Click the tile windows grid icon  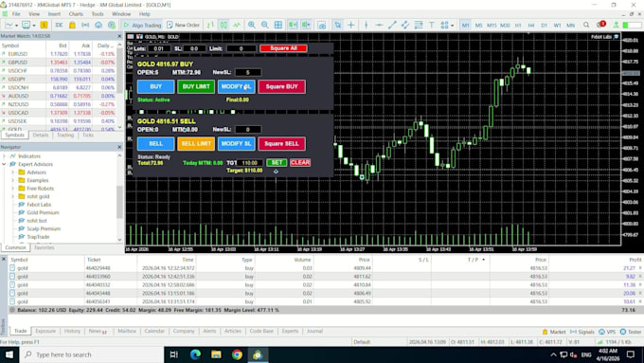278,25
